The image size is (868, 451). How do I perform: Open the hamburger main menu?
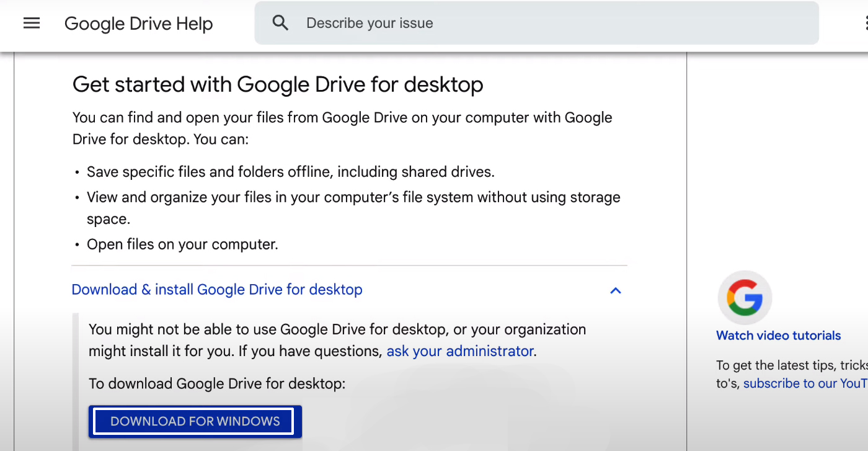tap(32, 24)
